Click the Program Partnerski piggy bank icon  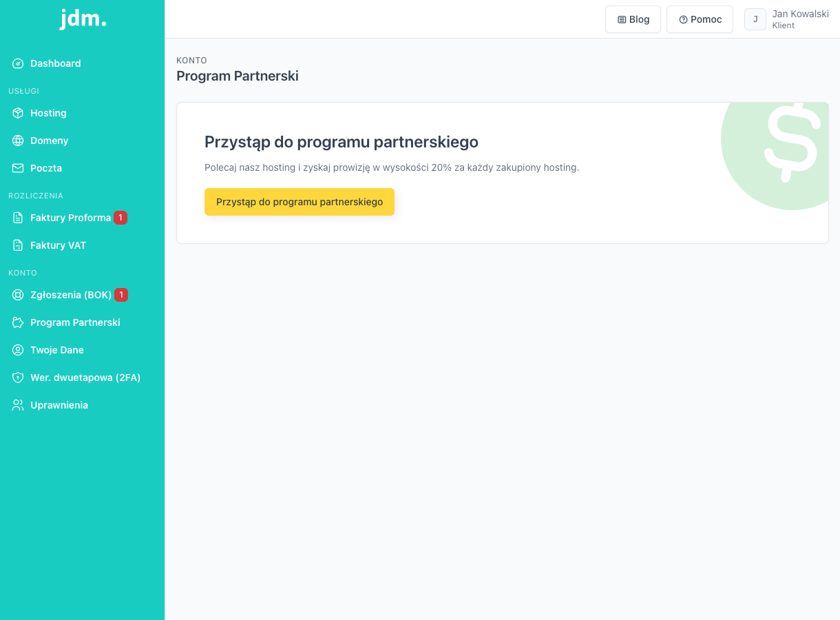pyautogui.click(x=18, y=322)
